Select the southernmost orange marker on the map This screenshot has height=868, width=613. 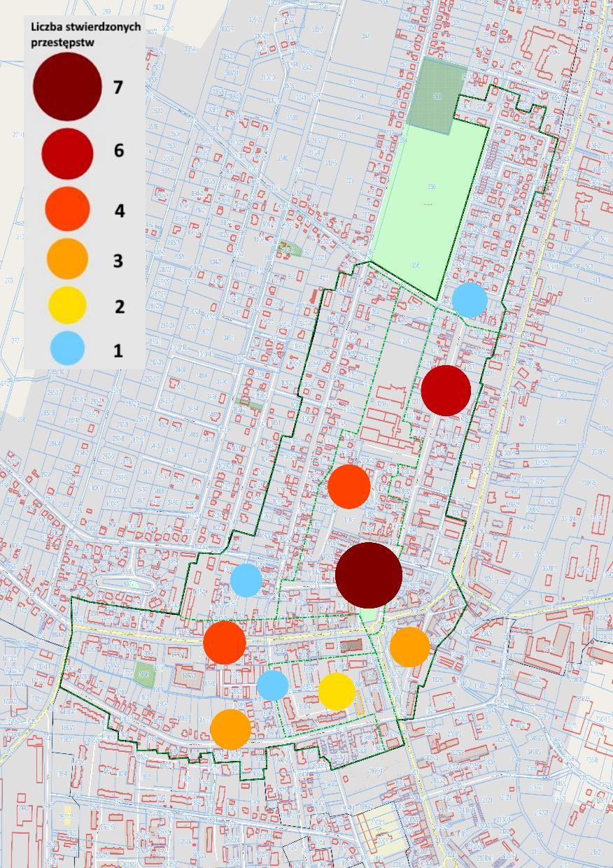(x=231, y=730)
